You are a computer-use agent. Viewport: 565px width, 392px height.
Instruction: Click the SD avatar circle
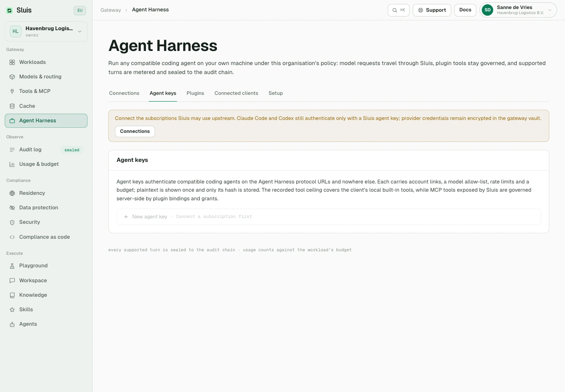tap(488, 10)
